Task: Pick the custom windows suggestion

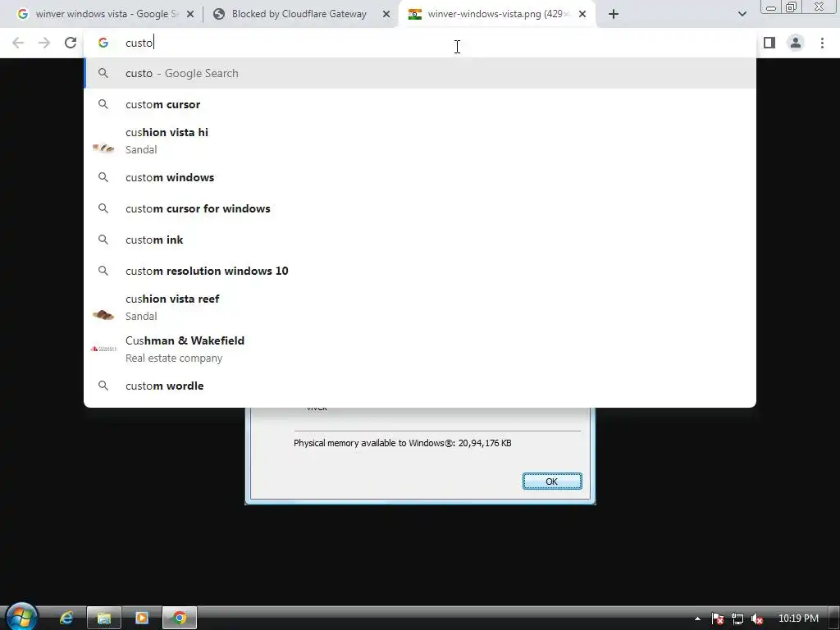Action: [x=420, y=177]
